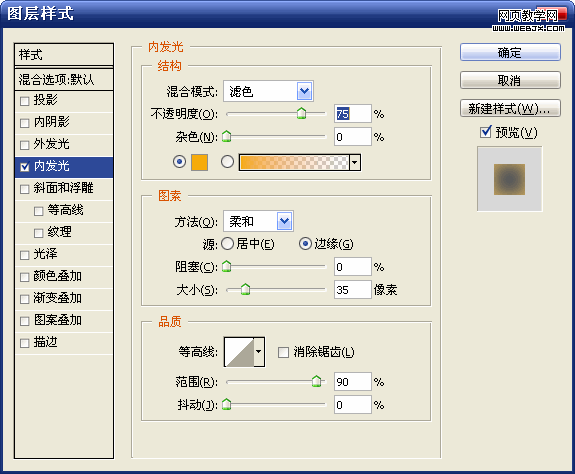Viewport: 575px width, 474px height.
Task: Click the 大小 value field showing 35
Action: pos(353,290)
